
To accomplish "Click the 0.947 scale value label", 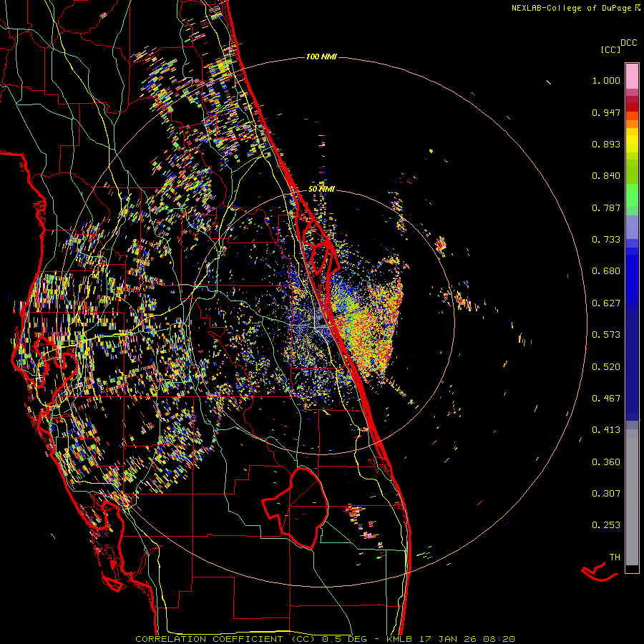I will click(605, 112).
